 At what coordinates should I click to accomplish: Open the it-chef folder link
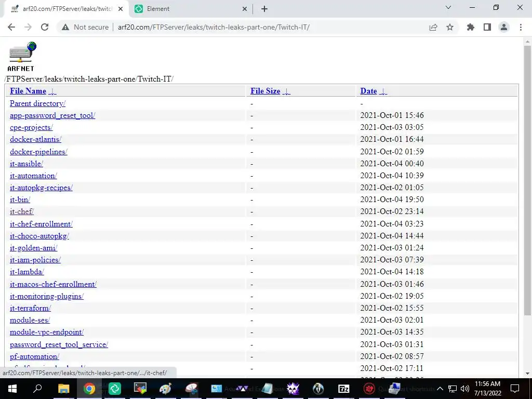tap(22, 212)
